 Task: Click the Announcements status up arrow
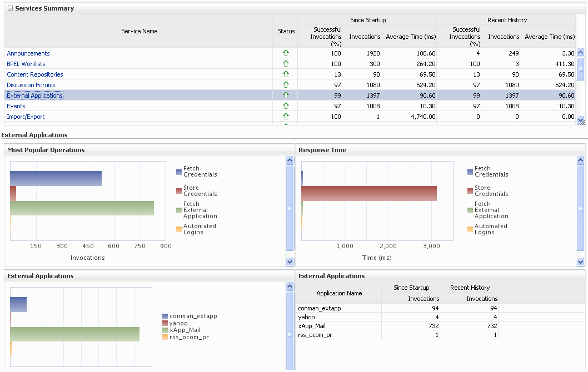coord(286,53)
